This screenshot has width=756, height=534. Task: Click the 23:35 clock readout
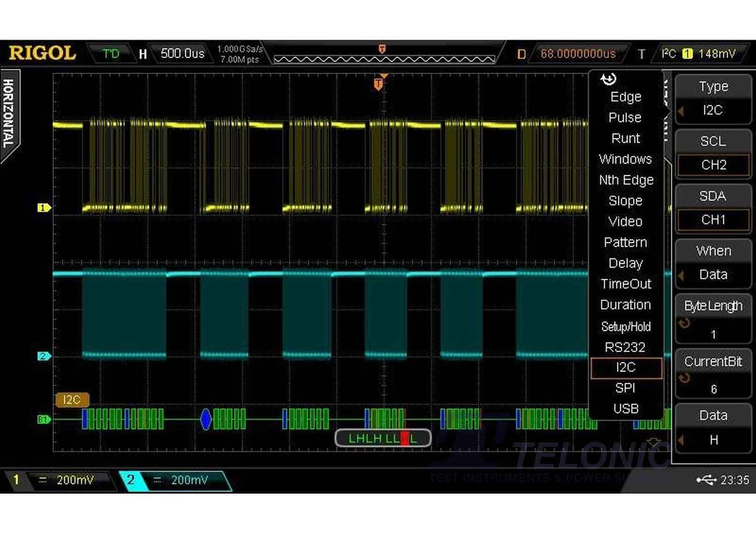[735, 480]
